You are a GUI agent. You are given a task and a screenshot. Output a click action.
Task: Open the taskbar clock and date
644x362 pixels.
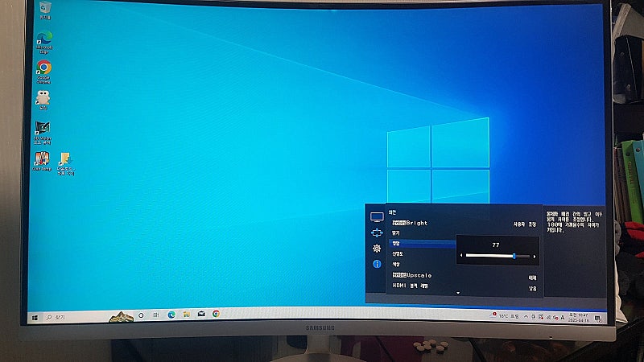(579, 317)
